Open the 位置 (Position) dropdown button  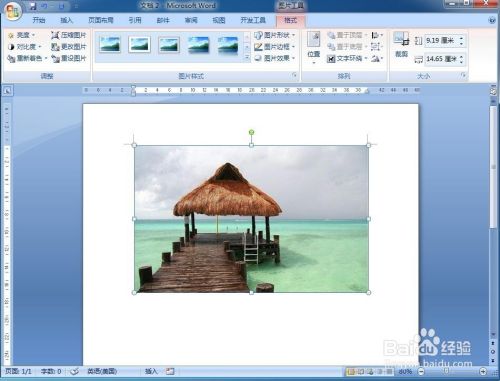click(x=314, y=48)
